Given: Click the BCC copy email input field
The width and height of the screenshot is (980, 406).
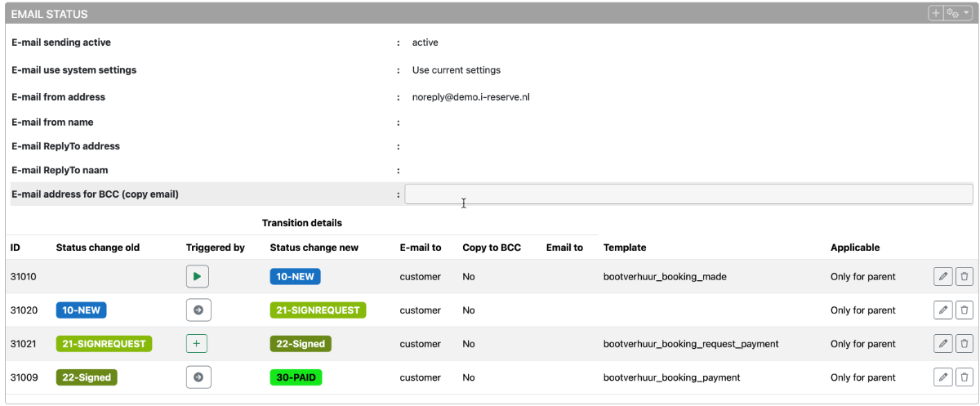Looking at the screenshot, I should [688, 194].
